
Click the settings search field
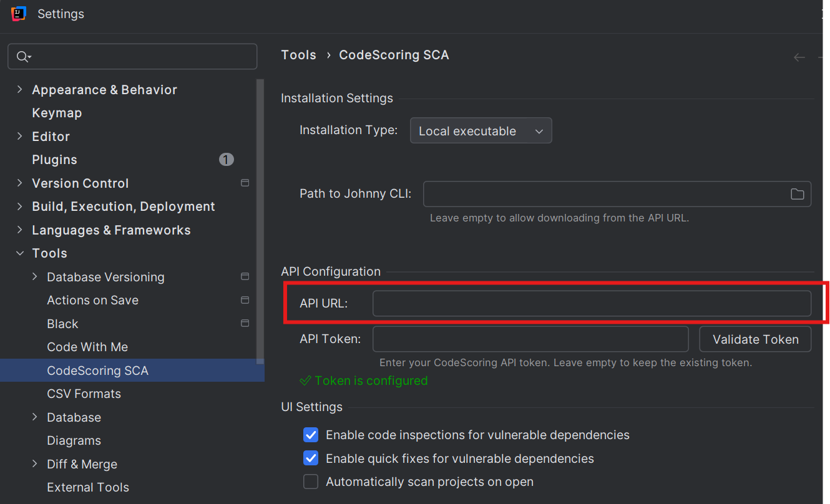(132, 57)
